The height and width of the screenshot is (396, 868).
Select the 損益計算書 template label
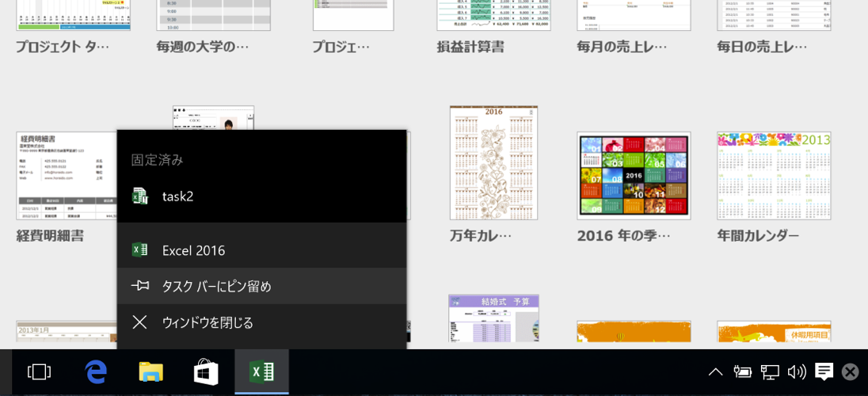tap(470, 47)
